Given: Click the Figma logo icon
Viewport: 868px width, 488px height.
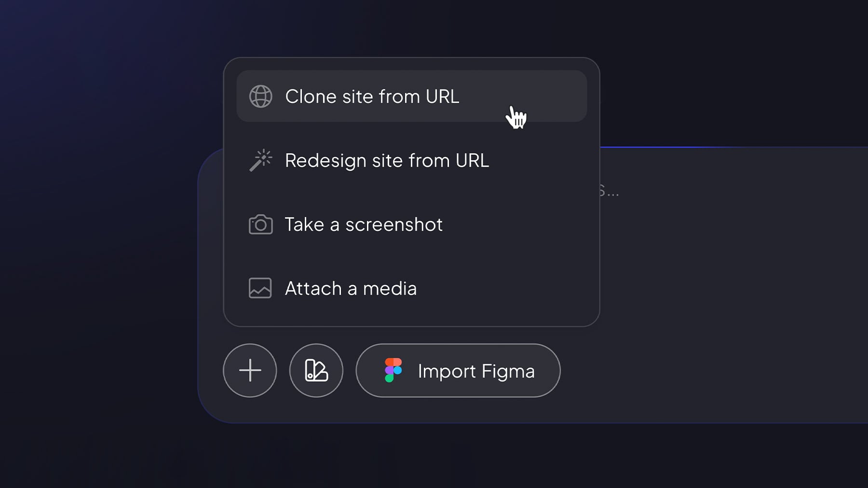Looking at the screenshot, I should click(x=393, y=370).
